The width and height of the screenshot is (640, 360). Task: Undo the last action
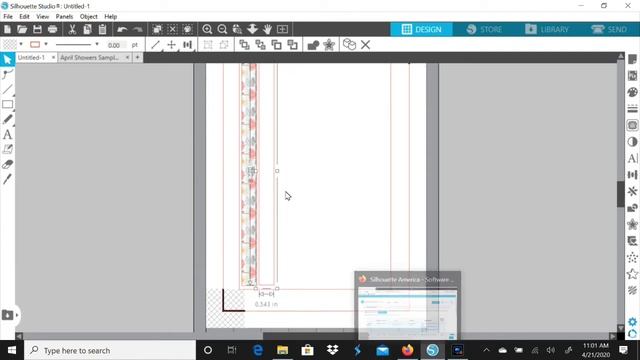122,29
